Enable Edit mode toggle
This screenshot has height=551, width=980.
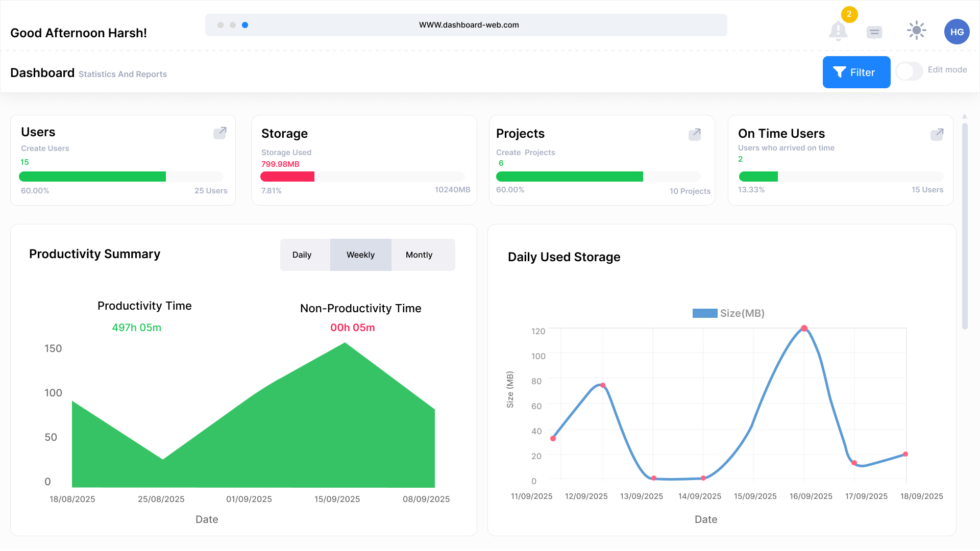[x=909, y=72]
